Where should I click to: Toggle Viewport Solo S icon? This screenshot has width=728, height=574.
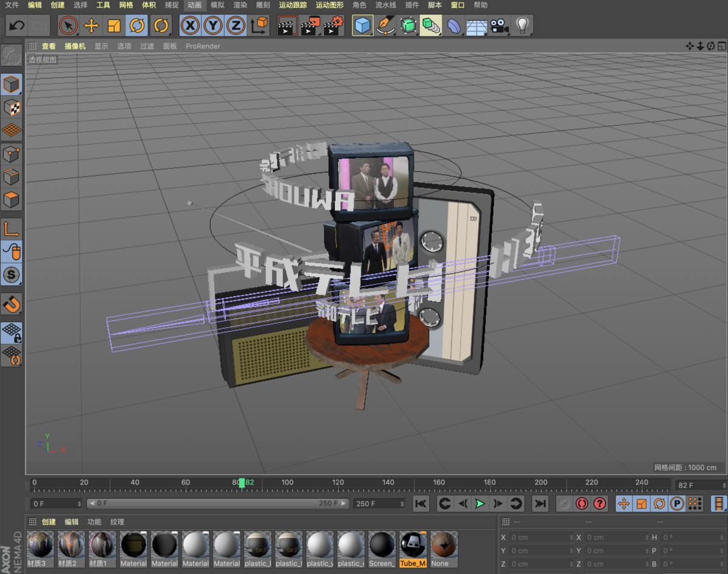point(12,275)
